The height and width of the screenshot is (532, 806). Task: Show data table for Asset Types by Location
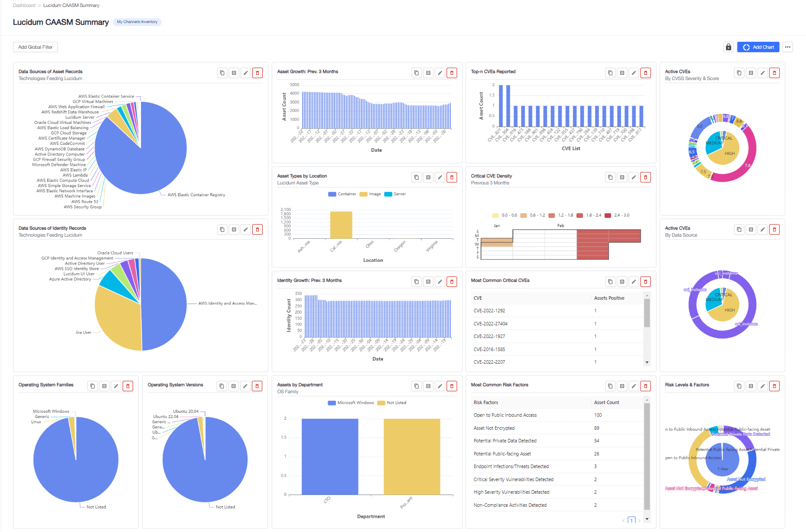[428, 177]
